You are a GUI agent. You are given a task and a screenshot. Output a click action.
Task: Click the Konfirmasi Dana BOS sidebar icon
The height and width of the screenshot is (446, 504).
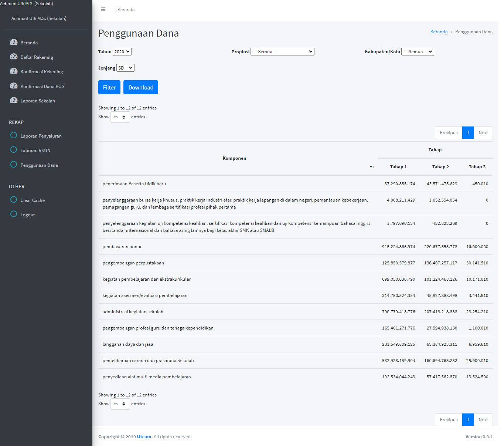tap(14, 85)
